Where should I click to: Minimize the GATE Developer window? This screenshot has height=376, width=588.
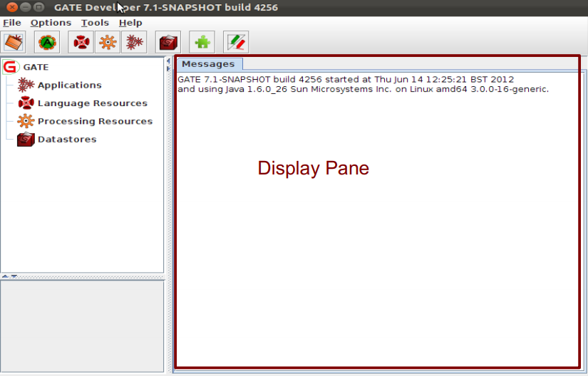coord(26,7)
